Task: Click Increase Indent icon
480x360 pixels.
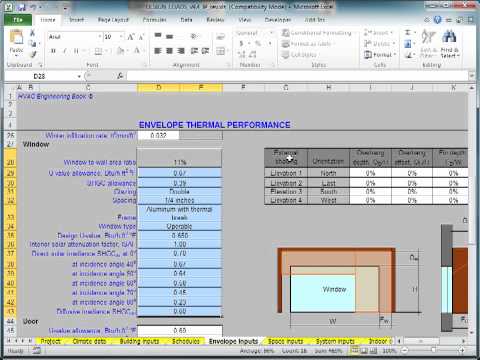Action: coord(206,51)
